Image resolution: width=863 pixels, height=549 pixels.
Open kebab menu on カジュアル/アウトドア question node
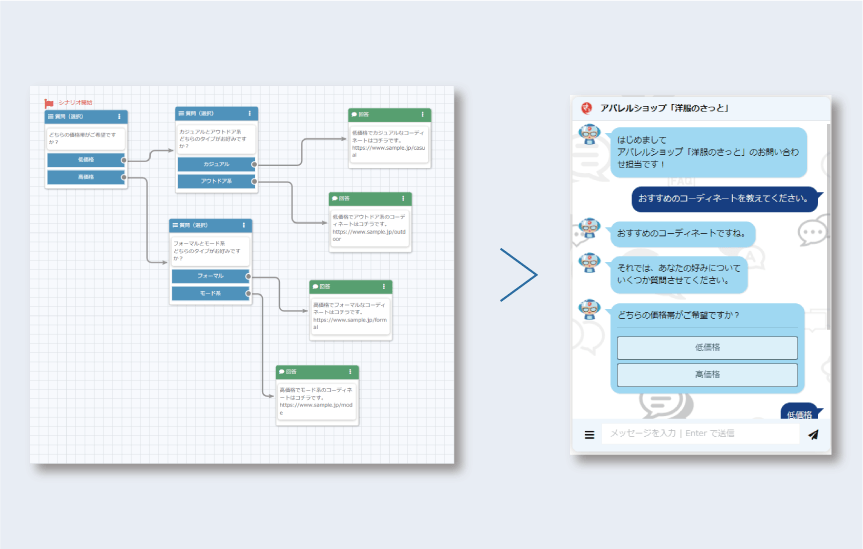click(249, 113)
